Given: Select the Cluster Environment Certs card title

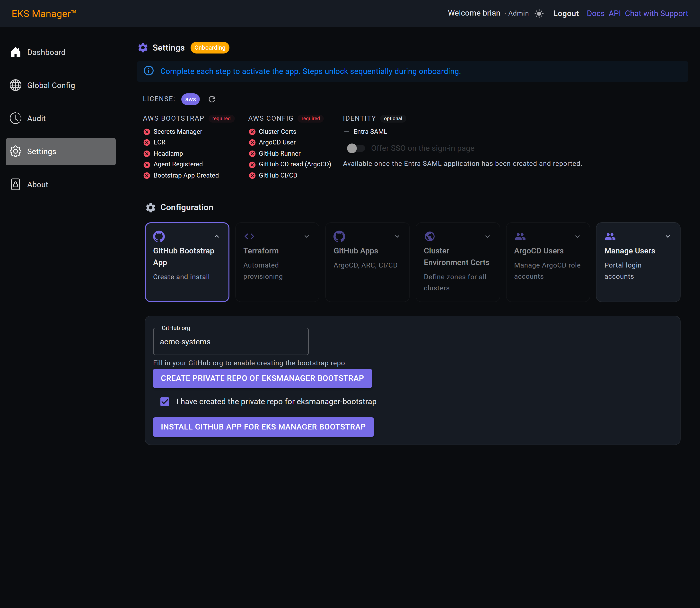Looking at the screenshot, I should pos(456,257).
